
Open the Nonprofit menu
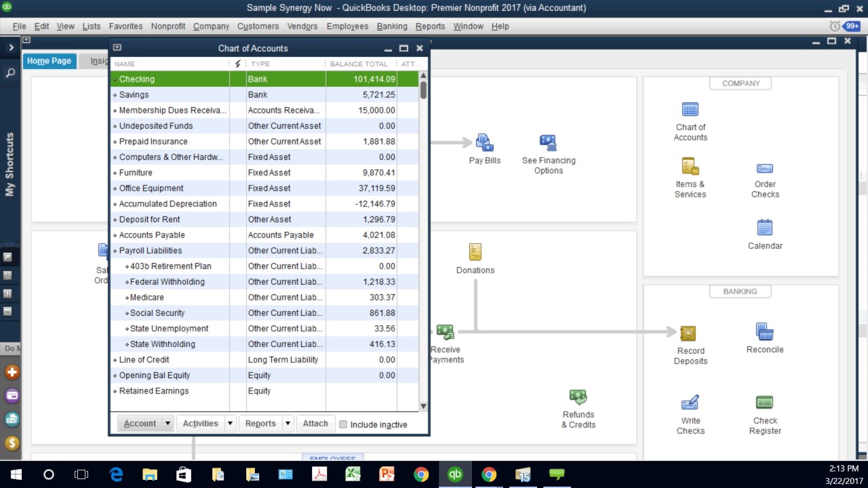(x=167, y=26)
